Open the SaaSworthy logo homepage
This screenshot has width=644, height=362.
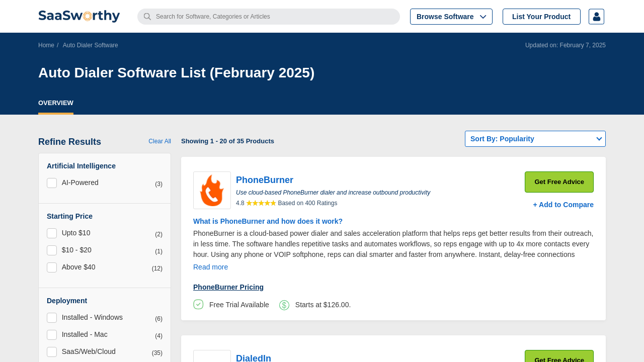[x=79, y=16]
